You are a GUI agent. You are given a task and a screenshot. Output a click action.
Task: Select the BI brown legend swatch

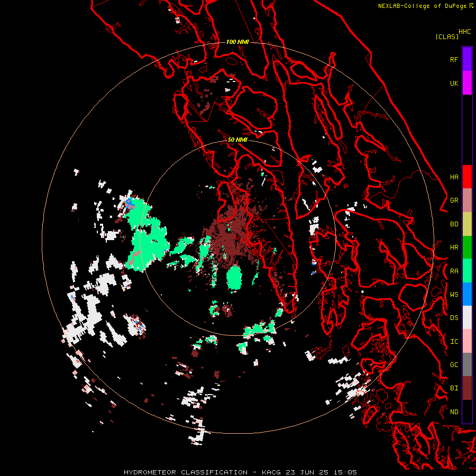467,388
